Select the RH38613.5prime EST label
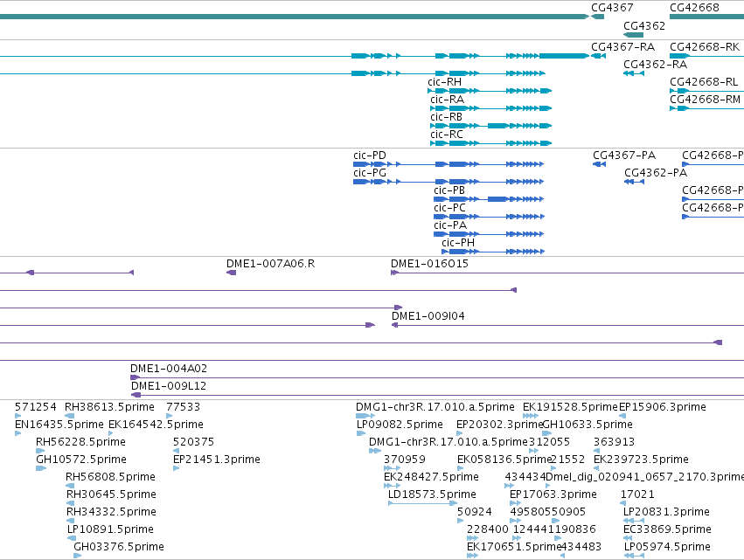 point(109,407)
